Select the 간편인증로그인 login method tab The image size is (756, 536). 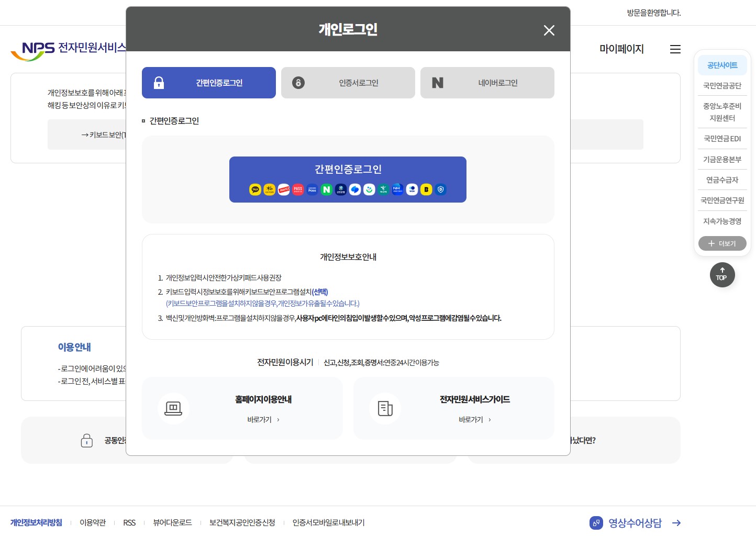208,82
